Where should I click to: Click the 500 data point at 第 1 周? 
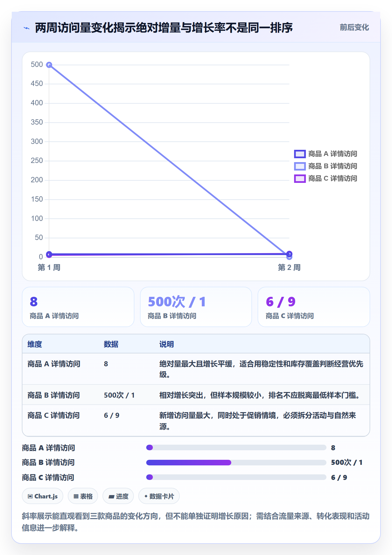point(49,65)
